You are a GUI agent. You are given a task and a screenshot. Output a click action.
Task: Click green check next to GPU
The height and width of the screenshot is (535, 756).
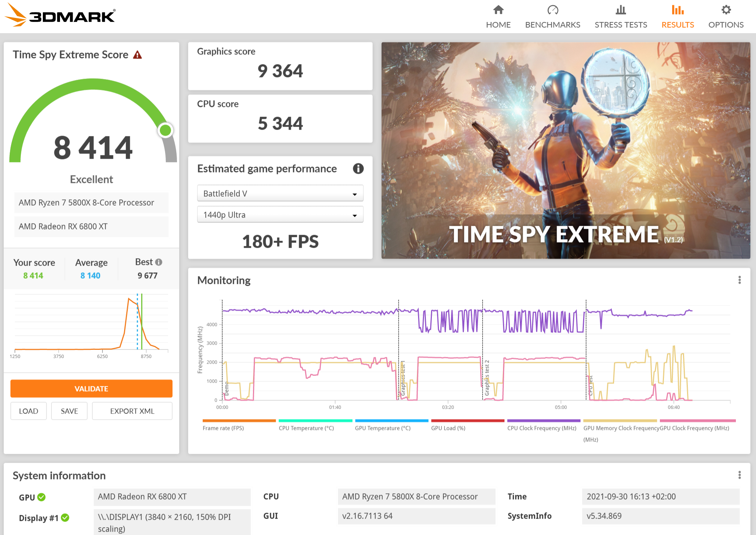(x=42, y=497)
